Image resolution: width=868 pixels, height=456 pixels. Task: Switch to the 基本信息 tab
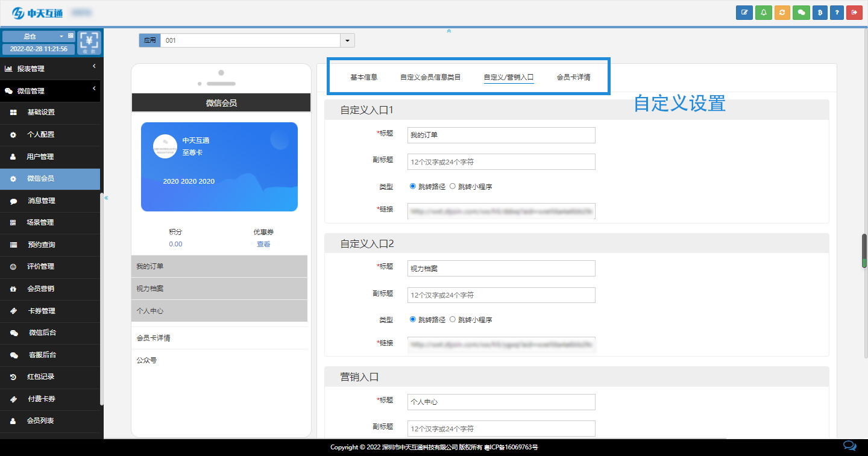point(364,77)
